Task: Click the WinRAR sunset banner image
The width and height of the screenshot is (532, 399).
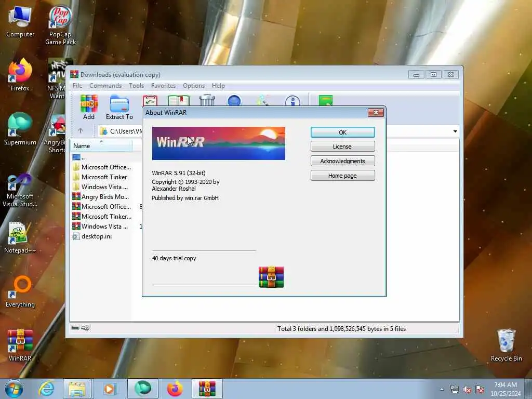Action: pos(219,143)
